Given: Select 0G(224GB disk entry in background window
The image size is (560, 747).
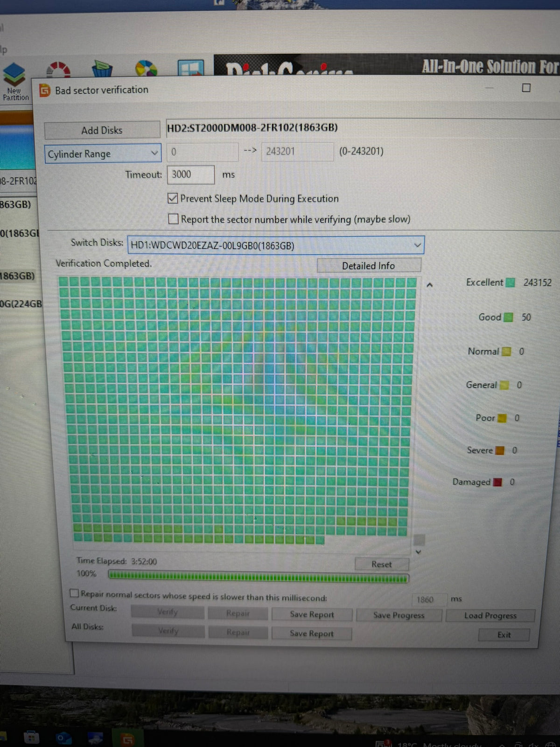Looking at the screenshot, I should point(21,304).
